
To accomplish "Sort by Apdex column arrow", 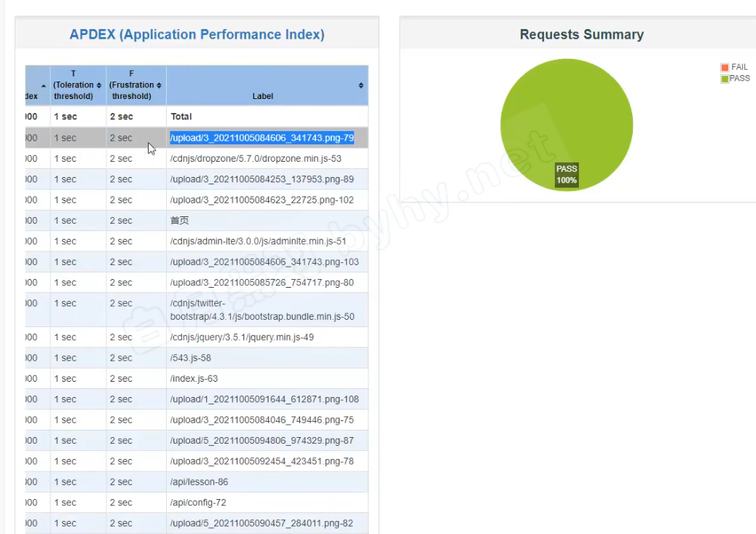I will 44,86.
